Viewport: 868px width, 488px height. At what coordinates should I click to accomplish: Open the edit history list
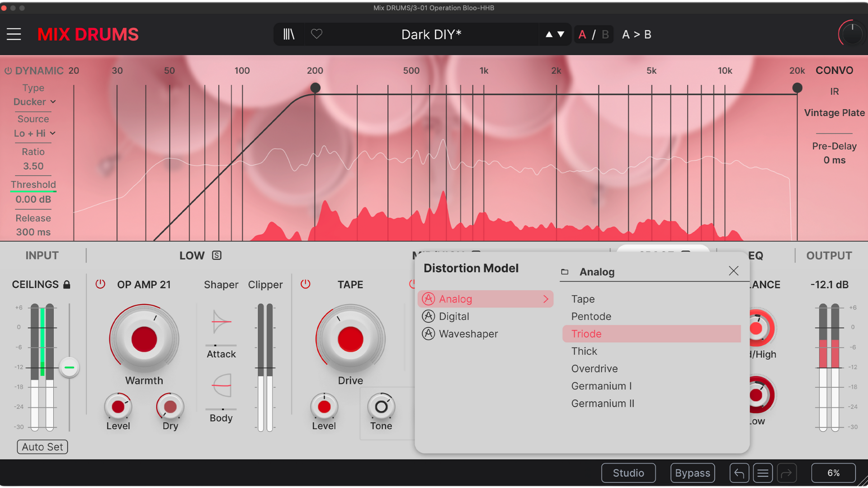pyautogui.click(x=763, y=473)
